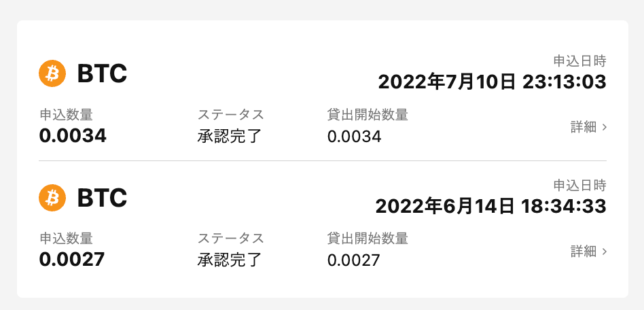Click the 貸出開始数量 label in the second entry
Screen dimensions: 644x310
pyautogui.click(x=368, y=239)
